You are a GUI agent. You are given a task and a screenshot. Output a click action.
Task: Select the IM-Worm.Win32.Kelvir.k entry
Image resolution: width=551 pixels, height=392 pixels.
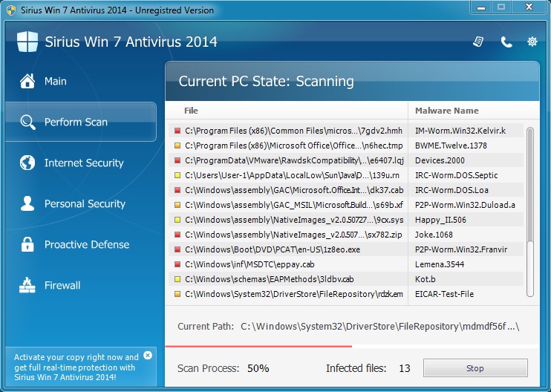point(460,131)
